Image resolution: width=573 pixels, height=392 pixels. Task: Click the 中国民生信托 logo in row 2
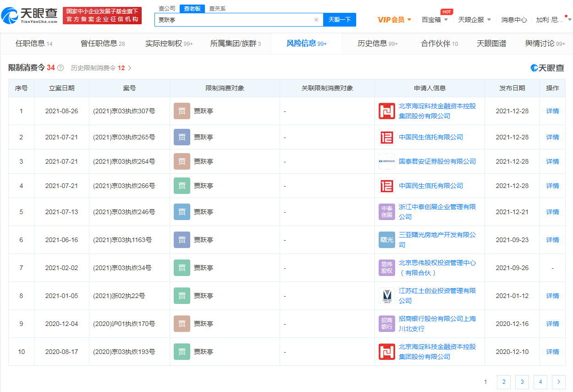click(x=387, y=137)
